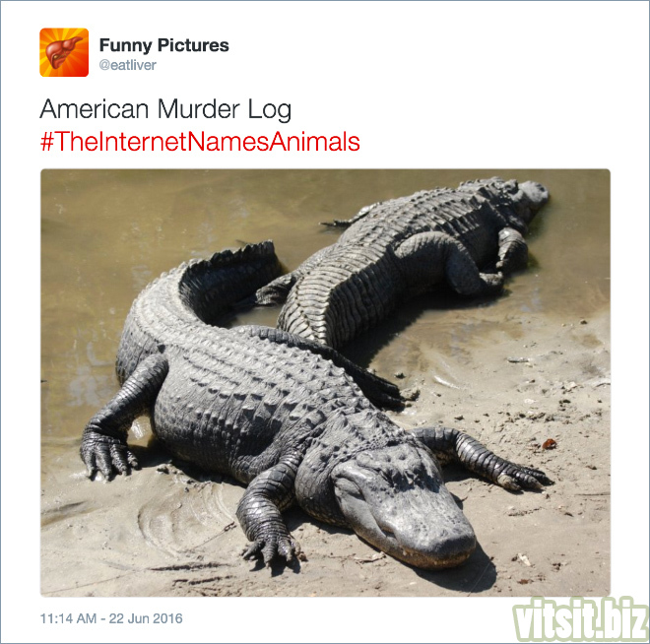Select the American Murder Log tweet text

pyautogui.click(x=165, y=109)
